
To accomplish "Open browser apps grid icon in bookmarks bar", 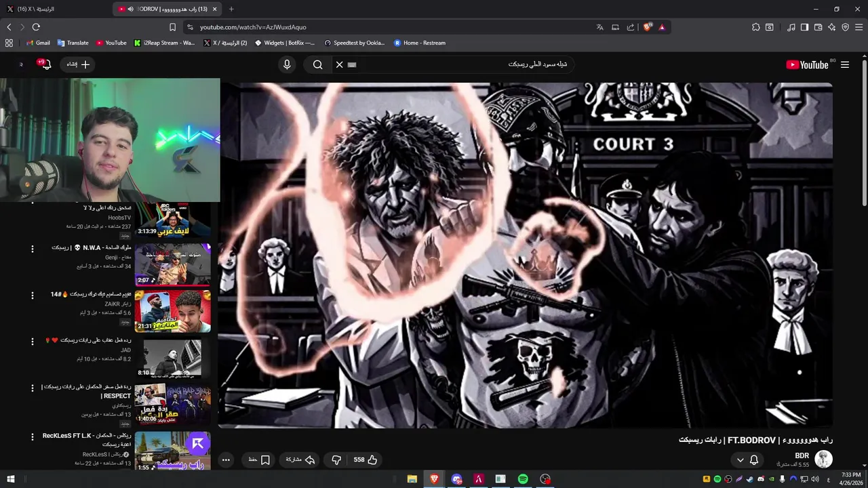I will tap(9, 43).
